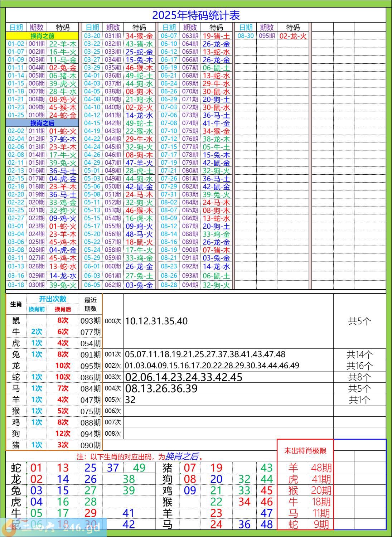Select "02-龙-火" in the 095期 row
This screenshot has width=392, height=537.
(x=293, y=36)
